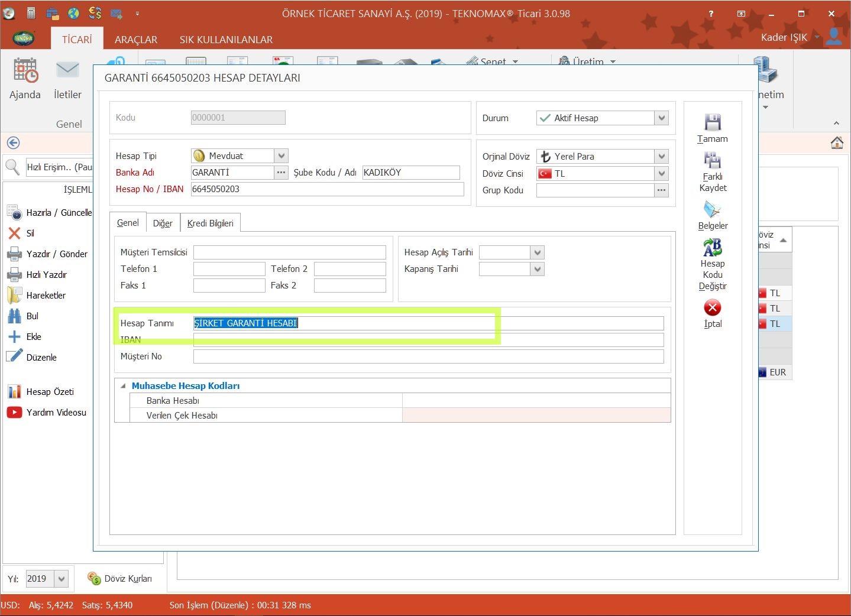
Task: Click the back arrow navigation icon
Action: click(x=13, y=142)
